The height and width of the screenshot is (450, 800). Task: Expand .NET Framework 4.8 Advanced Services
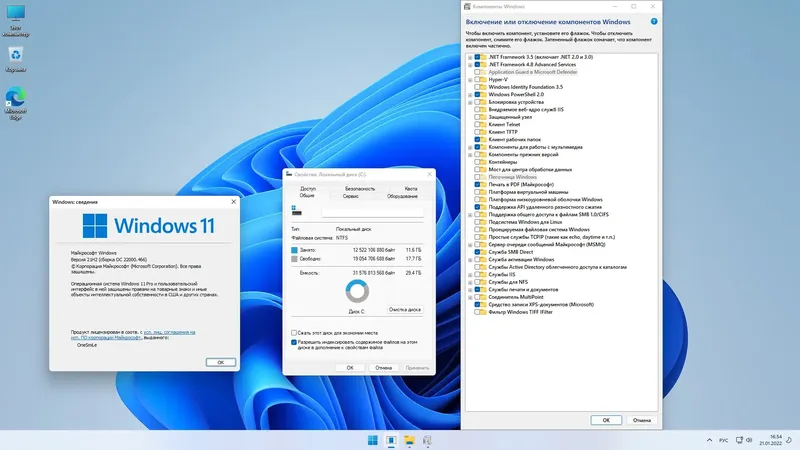tap(470, 65)
